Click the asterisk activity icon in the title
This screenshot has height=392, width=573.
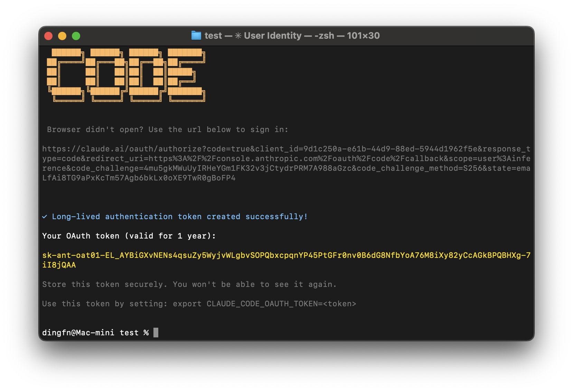coord(238,36)
